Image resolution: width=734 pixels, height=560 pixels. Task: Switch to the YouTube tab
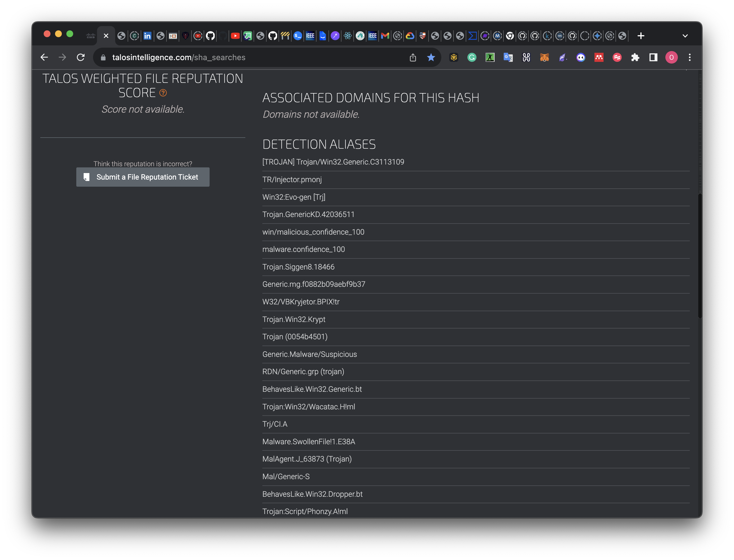pyautogui.click(x=235, y=36)
